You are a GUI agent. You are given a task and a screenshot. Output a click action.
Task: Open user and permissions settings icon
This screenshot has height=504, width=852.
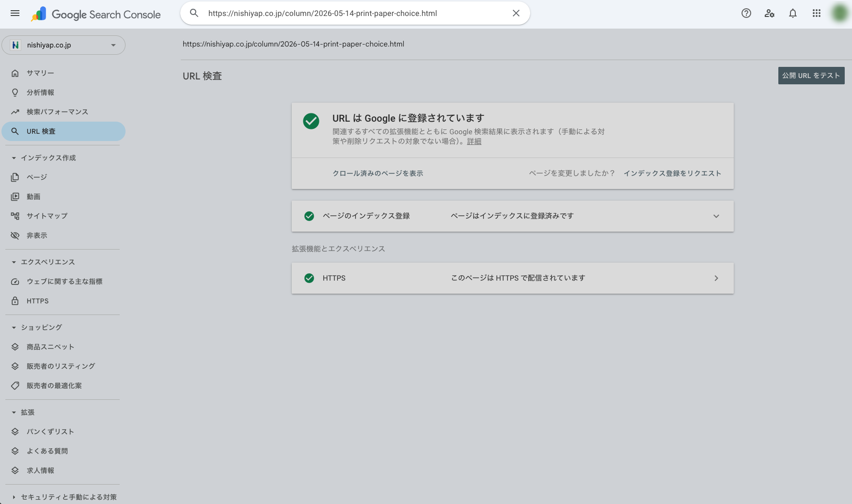[x=770, y=14]
